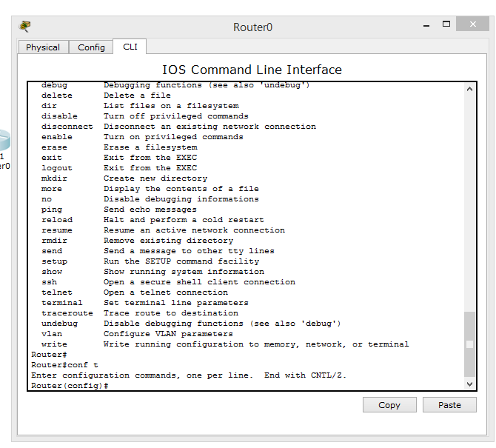Click the Router(config)# prompt line

(70, 386)
